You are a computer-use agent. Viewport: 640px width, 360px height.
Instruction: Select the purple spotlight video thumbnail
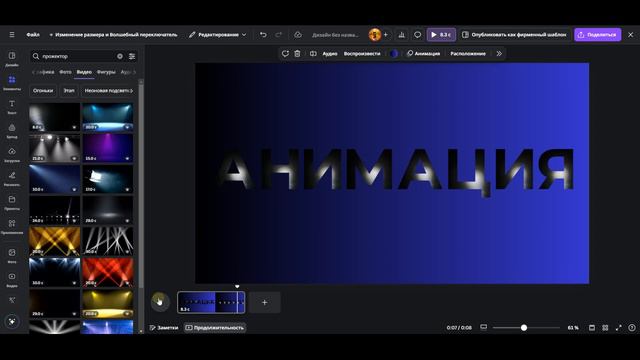108,148
